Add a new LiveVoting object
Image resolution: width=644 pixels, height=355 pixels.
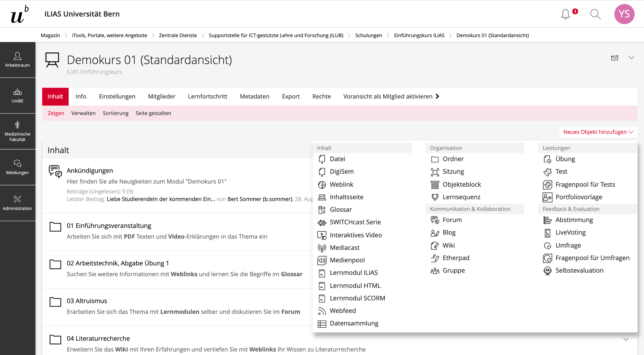click(x=570, y=232)
